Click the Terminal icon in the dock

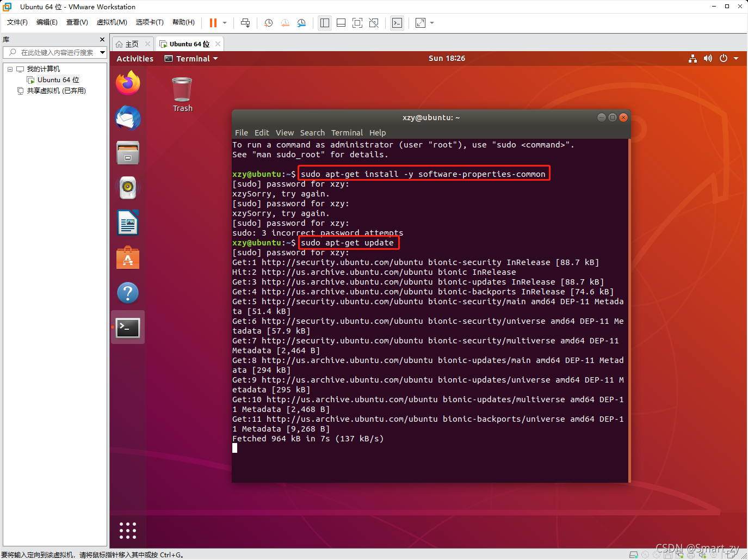click(128, 328)
